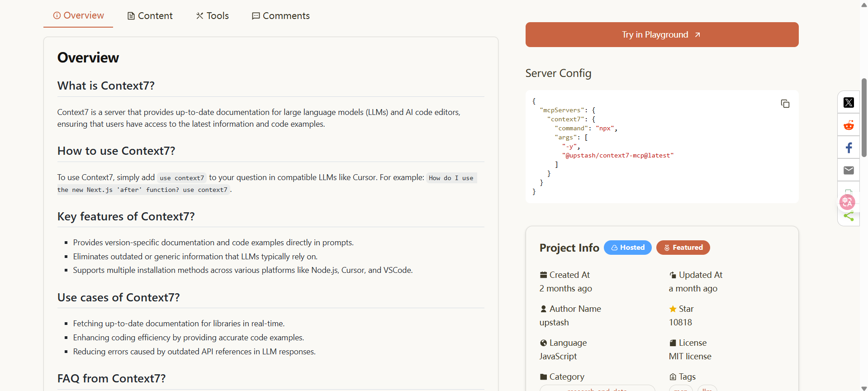Open the Tools tab
The height and width of the screenshot is (391, 868).
coord(212,16)
